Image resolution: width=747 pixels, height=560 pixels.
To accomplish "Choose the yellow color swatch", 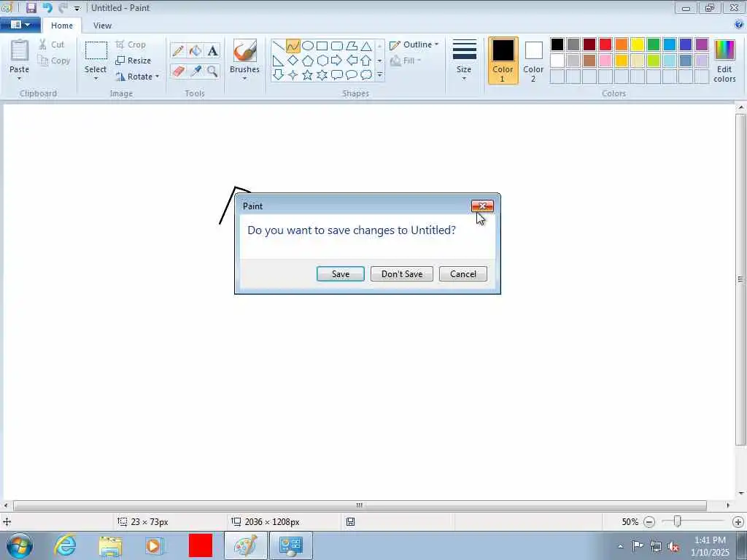I will [638, 44].
